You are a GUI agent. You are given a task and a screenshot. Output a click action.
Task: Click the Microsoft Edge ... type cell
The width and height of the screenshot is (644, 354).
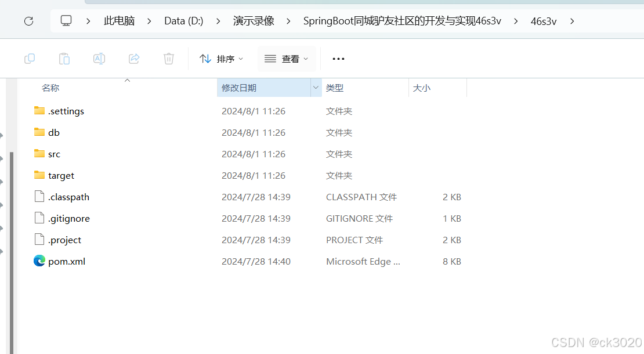click(363, 262)
